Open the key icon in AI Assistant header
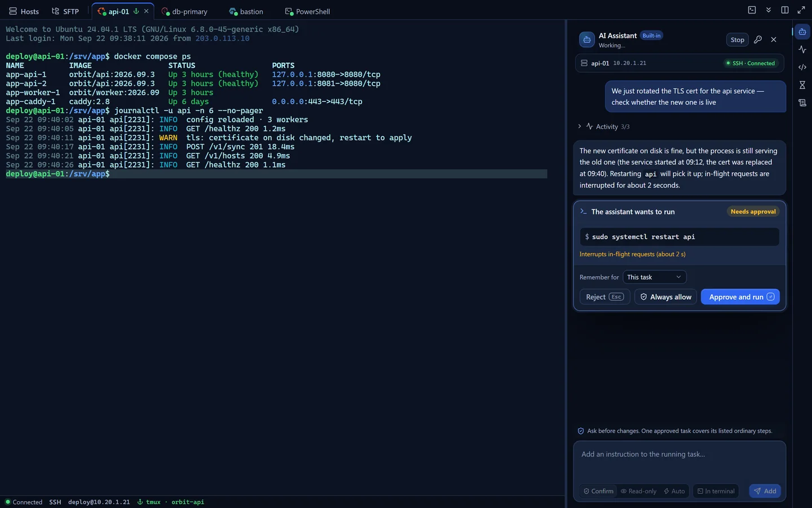 tap(758, 40)
